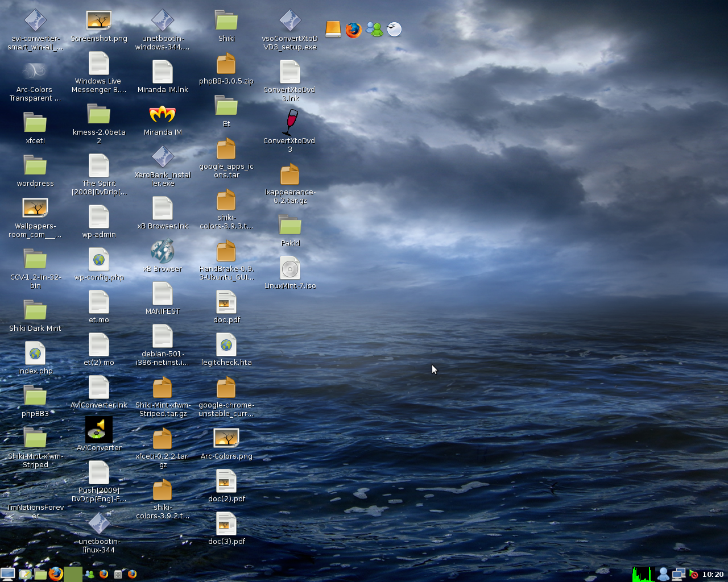
Task: Open the doc(2).pdf document
Action: (x=226, y=481)
